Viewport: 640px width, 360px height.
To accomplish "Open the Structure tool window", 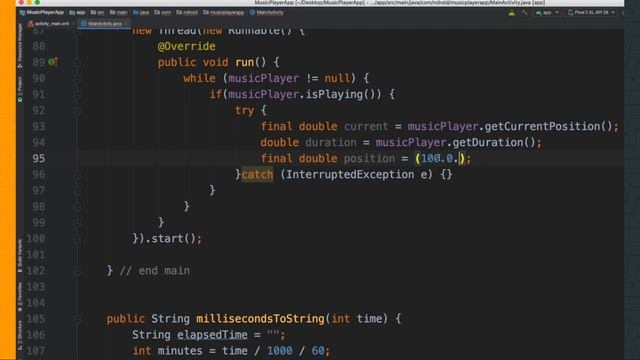I will (20, 336).
